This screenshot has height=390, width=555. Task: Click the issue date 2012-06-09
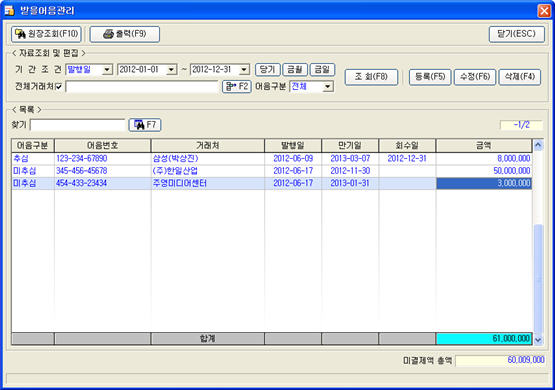pos(293,159)
